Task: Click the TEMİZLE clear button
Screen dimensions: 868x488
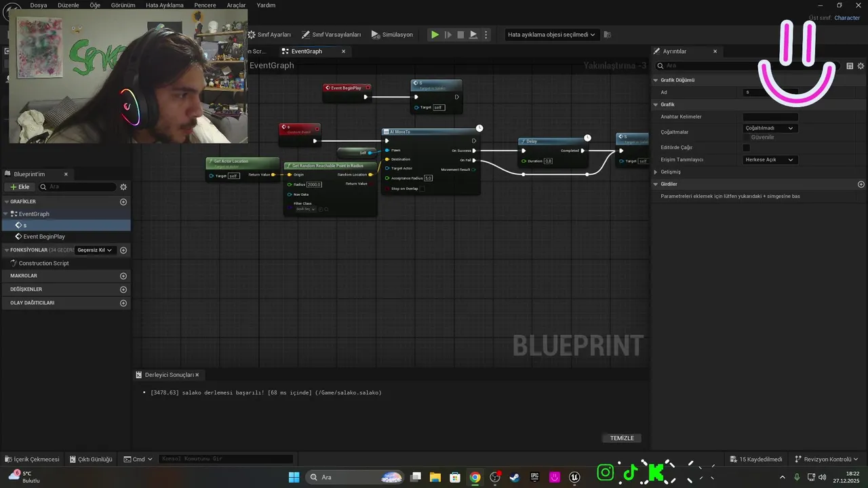Action: click(622, 438)
